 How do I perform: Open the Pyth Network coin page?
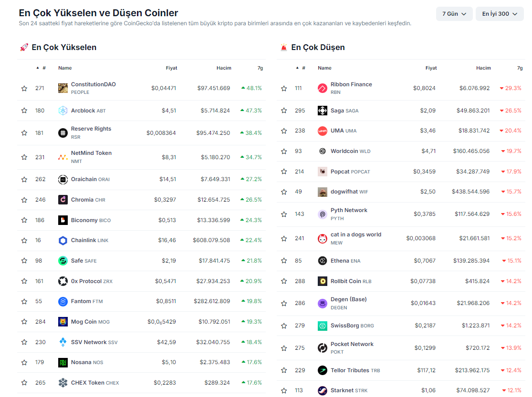(349, 210)
